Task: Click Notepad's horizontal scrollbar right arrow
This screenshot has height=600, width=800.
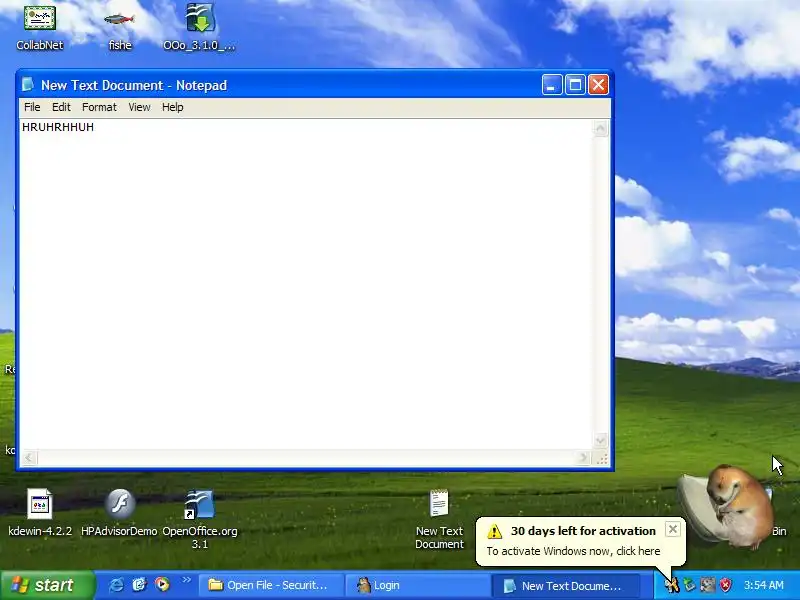Action: pyautogui.click(x=584, y=458)
